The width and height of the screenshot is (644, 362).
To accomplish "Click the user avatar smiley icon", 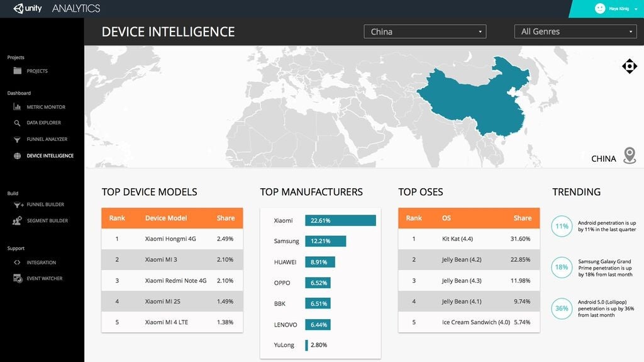I will tap(600, 8).
